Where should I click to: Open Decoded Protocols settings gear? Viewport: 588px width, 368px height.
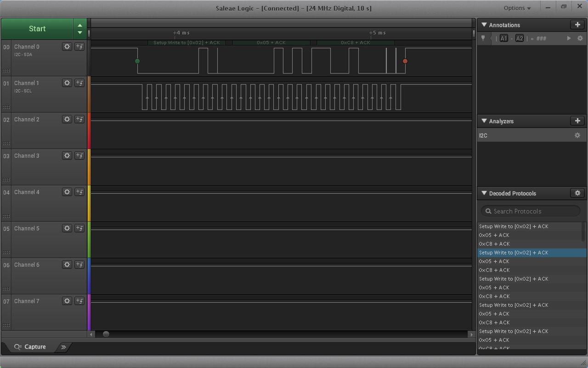(577, 193)
